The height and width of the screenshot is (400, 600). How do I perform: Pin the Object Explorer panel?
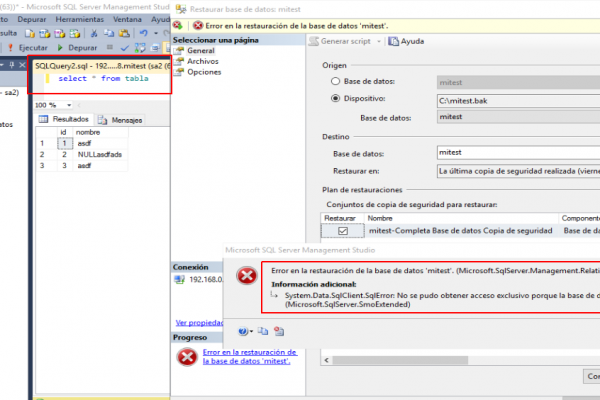(11, 65)
